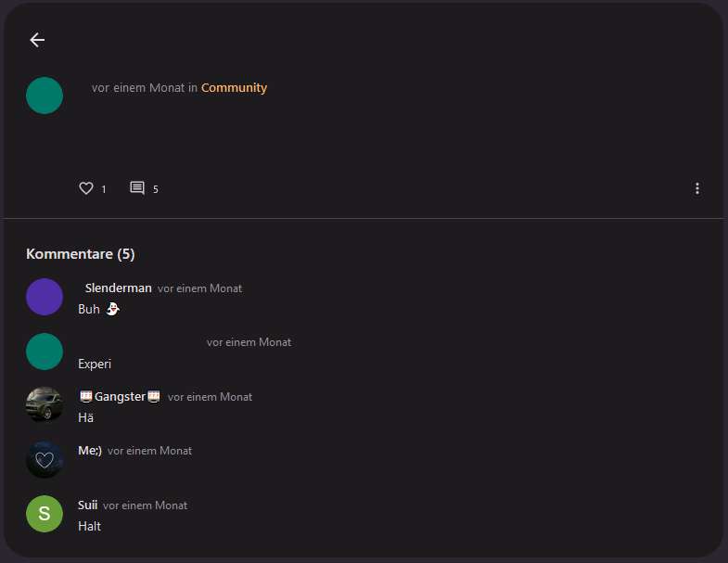Click the Me:) username
This screenshot has width=728, height=563.
tap(90, 451)
